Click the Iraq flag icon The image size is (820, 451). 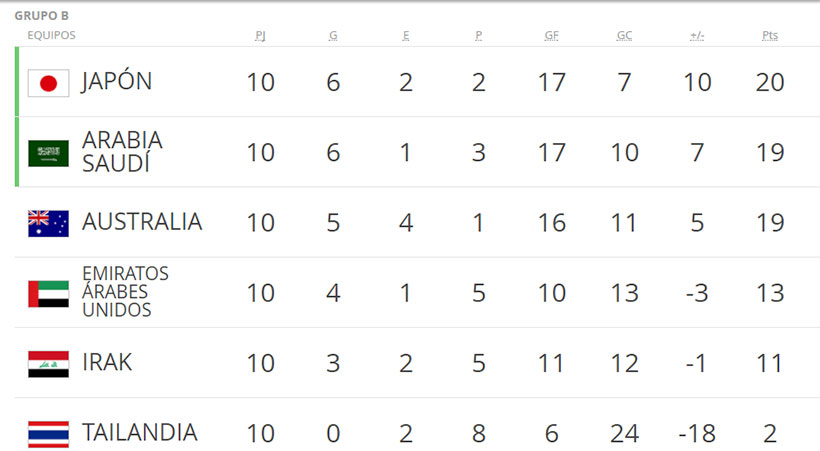pos(48,364)
